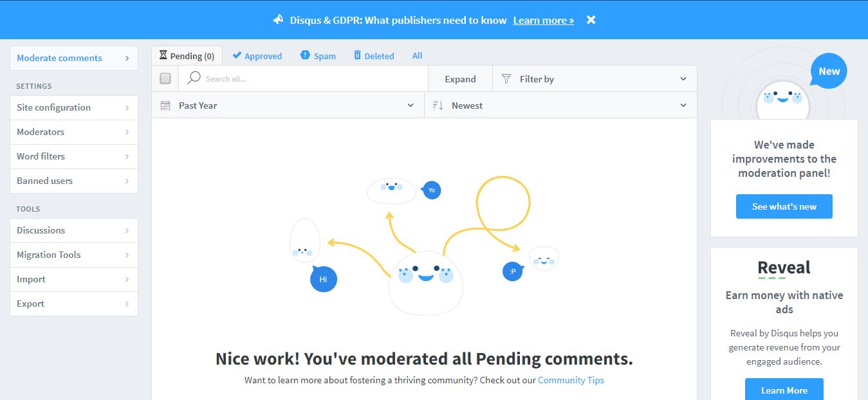Click the calendar icon beside Past Year
Viewport: 868px width, 400px height.
[165, 105]
